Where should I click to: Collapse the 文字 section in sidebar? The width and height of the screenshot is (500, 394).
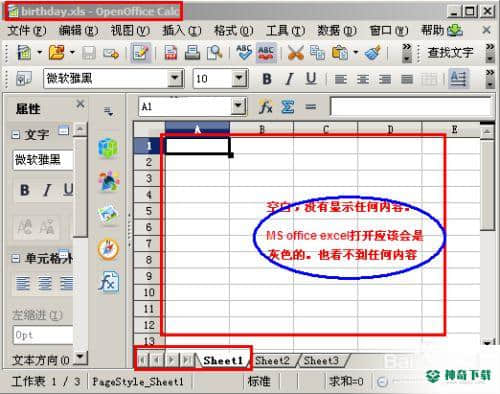click(x=15, y=135)
